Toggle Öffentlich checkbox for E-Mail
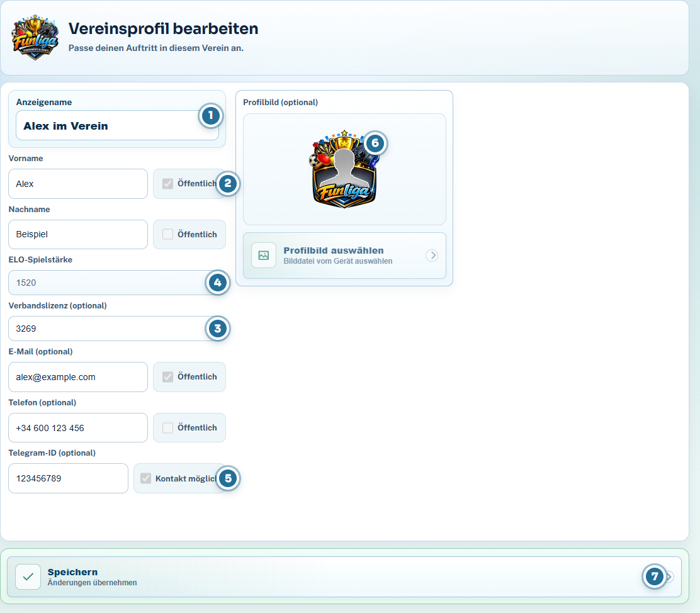This screenshot has height=613, width=700. (x=168, y=377)
